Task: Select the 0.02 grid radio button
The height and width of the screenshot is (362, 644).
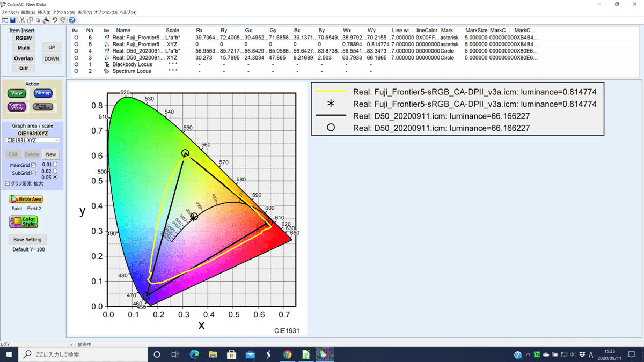Action: click(55, 171)
